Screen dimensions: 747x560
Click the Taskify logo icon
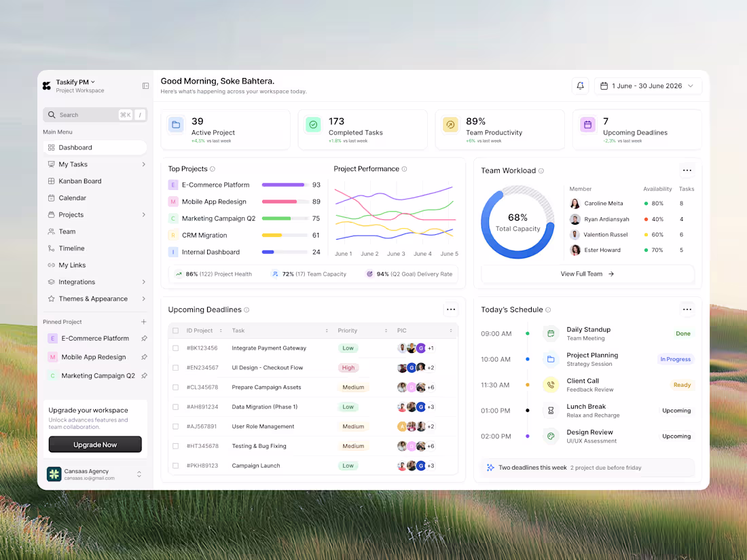tap(47, 86)
